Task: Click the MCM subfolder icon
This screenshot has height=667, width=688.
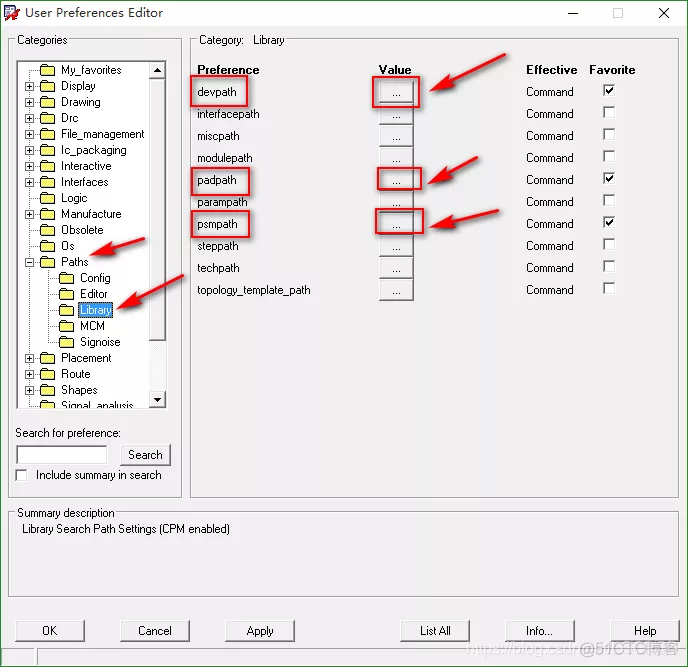Action: tap(66, 326)
